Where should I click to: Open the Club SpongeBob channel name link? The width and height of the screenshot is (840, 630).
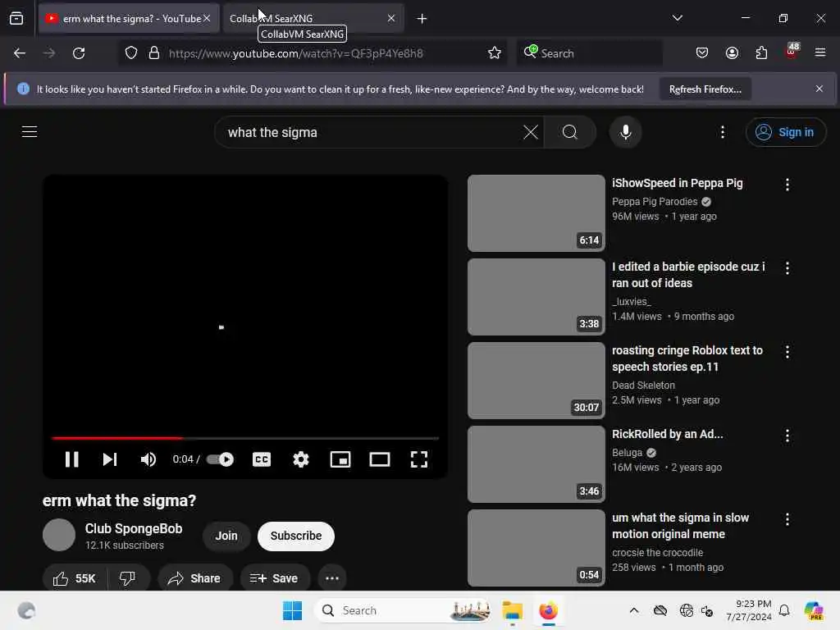coord(134,528)
